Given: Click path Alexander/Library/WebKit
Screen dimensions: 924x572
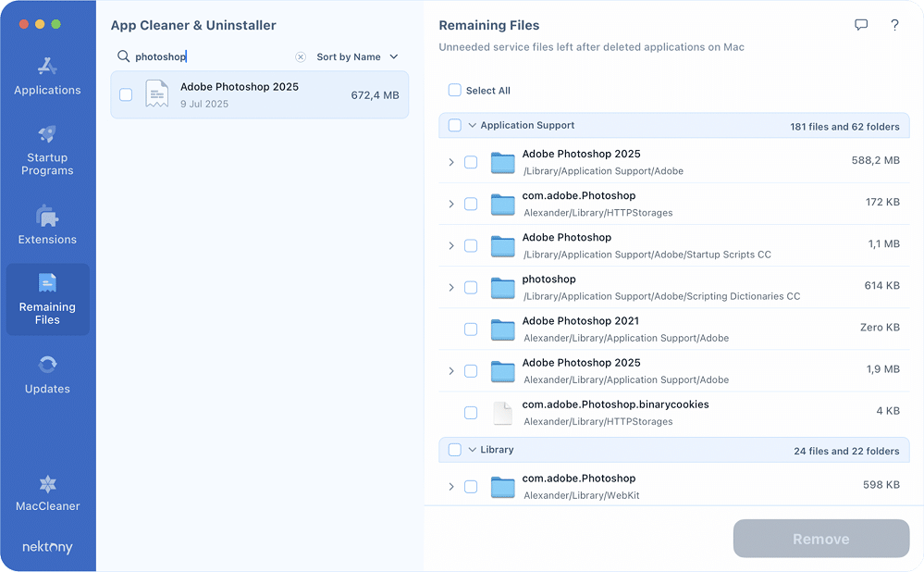Looking at the screenshot, I should 582,496.
